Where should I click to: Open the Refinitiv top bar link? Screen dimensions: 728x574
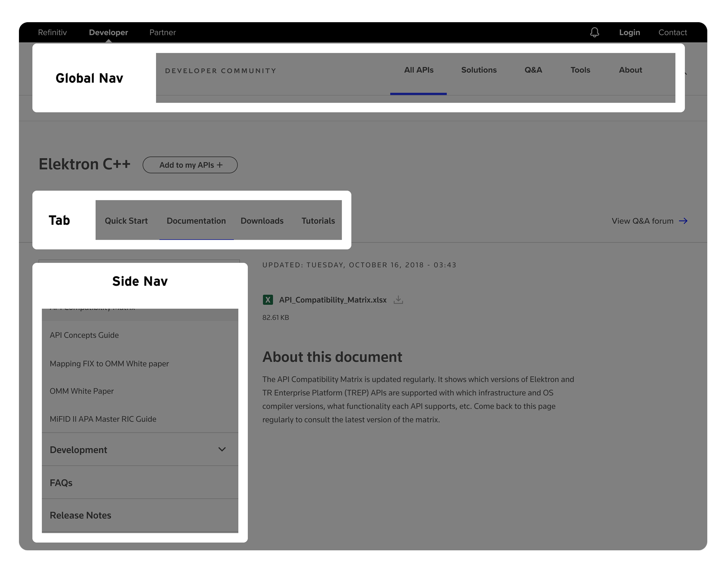52,32
